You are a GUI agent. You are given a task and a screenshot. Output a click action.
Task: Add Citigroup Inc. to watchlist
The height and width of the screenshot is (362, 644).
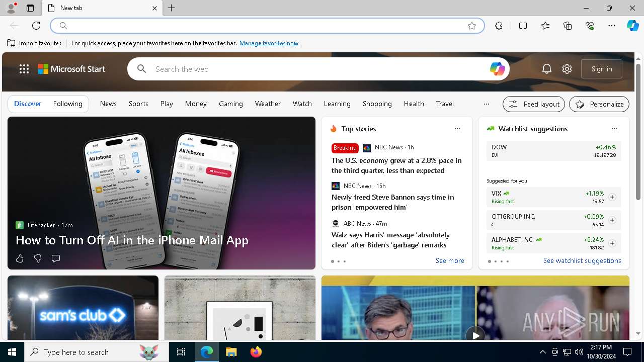click(612, 220)
